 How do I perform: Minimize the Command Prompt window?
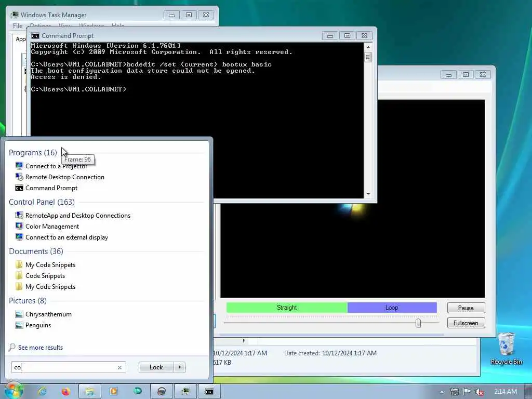pos(330,36)
